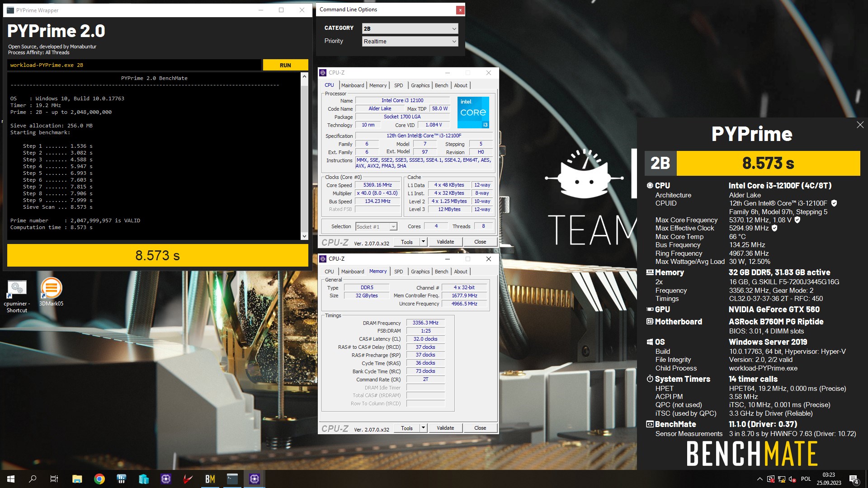Open the tray update warning icon
The height and width of the screenshot is (488, 868).
coord(771,479)
